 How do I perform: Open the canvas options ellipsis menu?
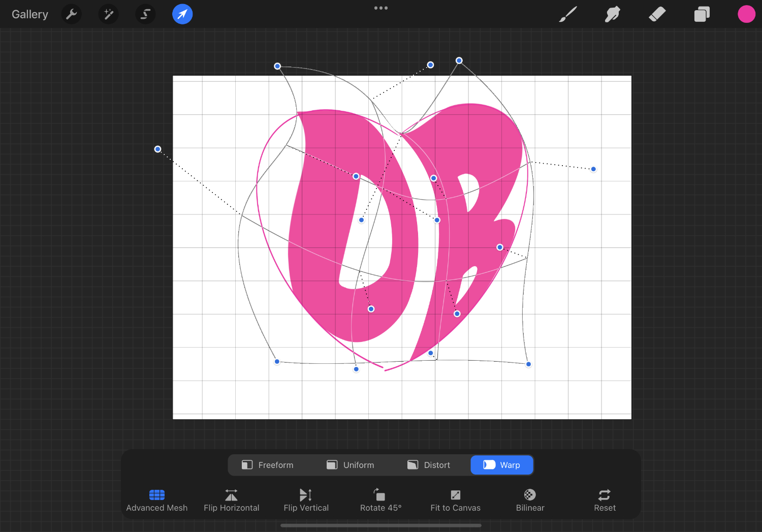click(381, 8)
